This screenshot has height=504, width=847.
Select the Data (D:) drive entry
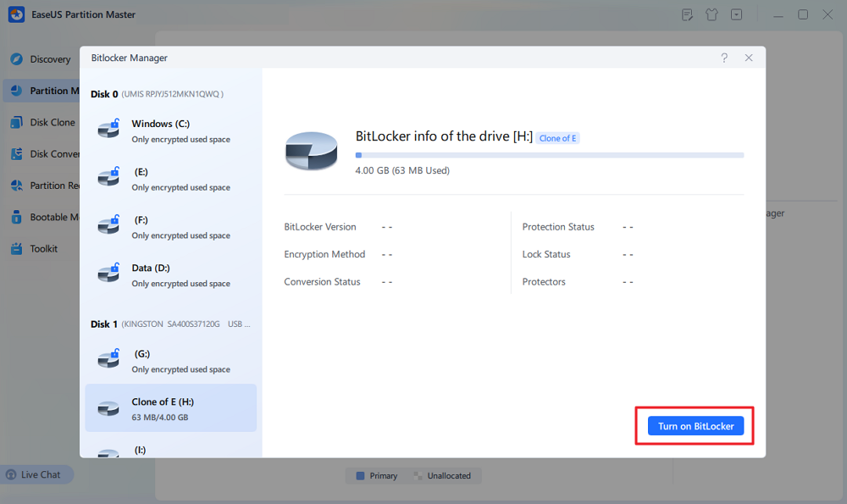[171, 275]
